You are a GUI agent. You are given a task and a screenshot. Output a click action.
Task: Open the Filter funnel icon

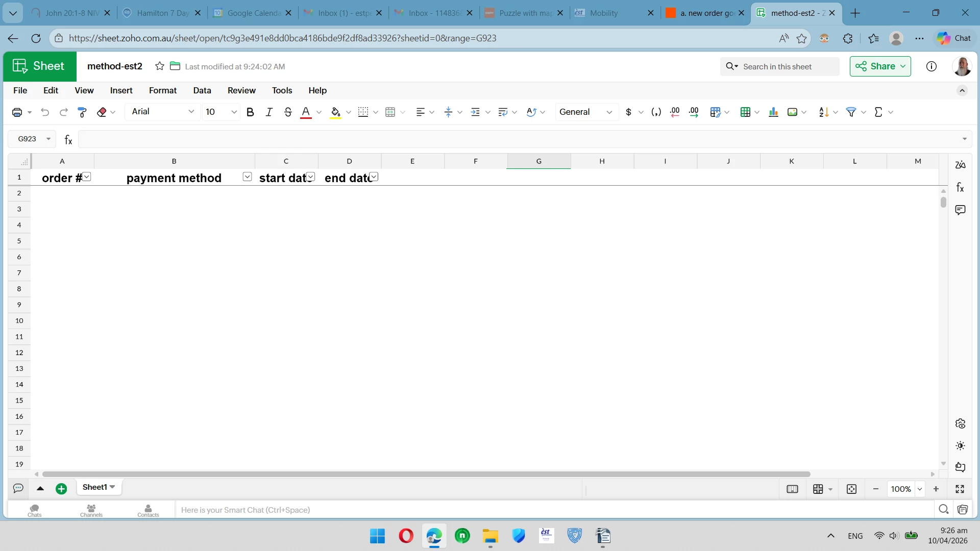tap(851, 112)
